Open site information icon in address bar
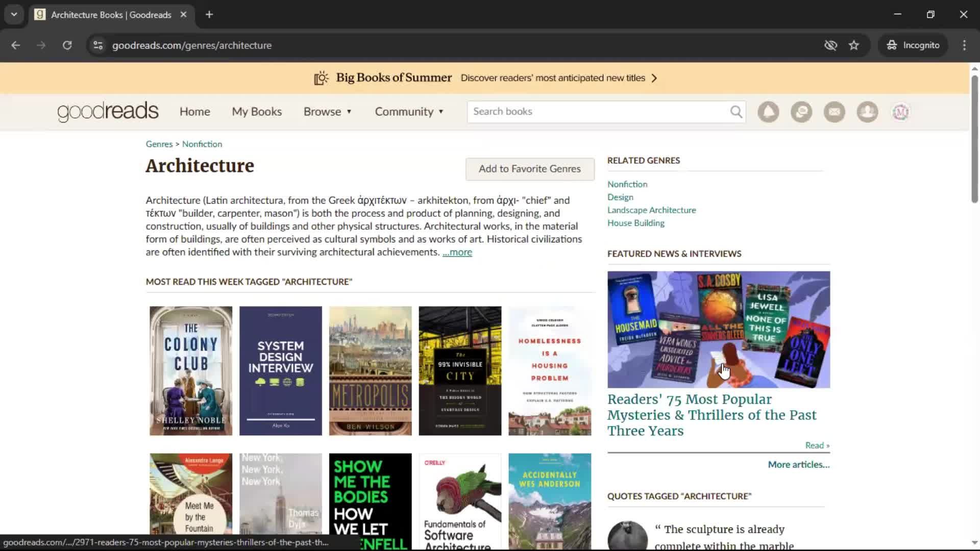This screenshot has height=551, width=980. (98, 45)
